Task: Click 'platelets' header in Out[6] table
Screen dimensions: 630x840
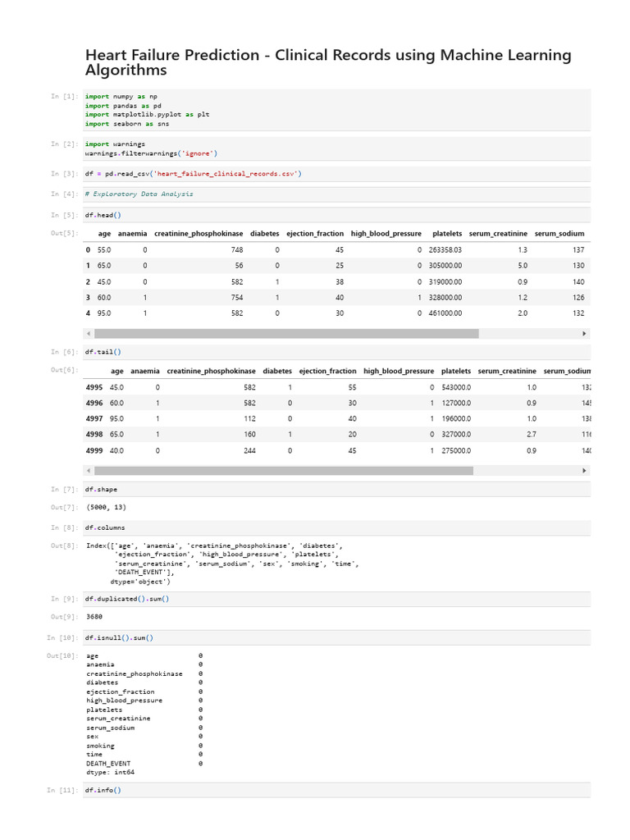Action: tap(456, 371)
